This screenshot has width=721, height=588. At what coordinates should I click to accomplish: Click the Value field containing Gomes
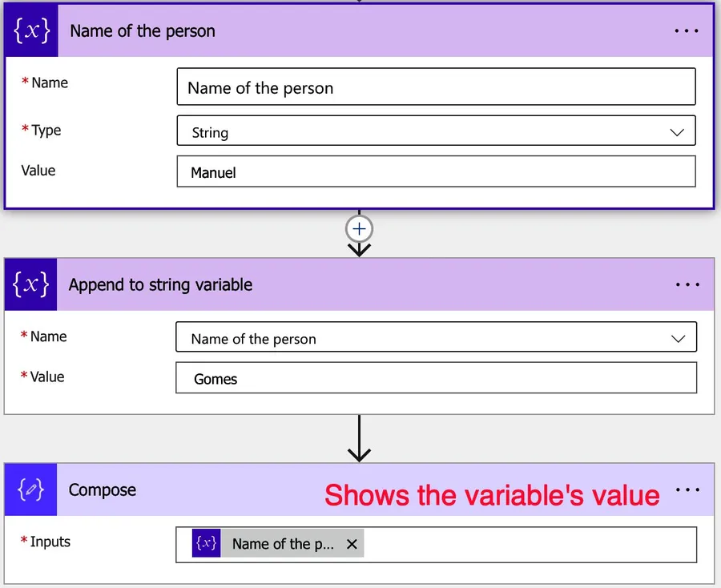[x=436, y=378]
